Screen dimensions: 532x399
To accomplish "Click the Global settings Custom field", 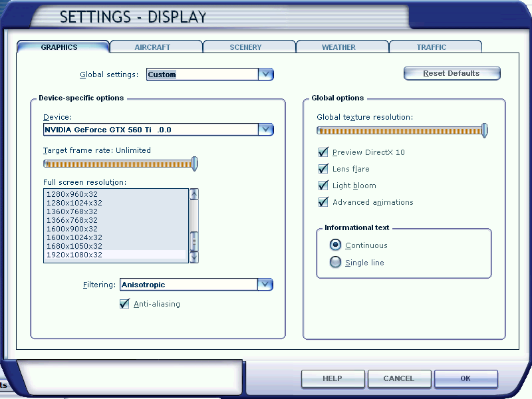I will coord(202,74).
